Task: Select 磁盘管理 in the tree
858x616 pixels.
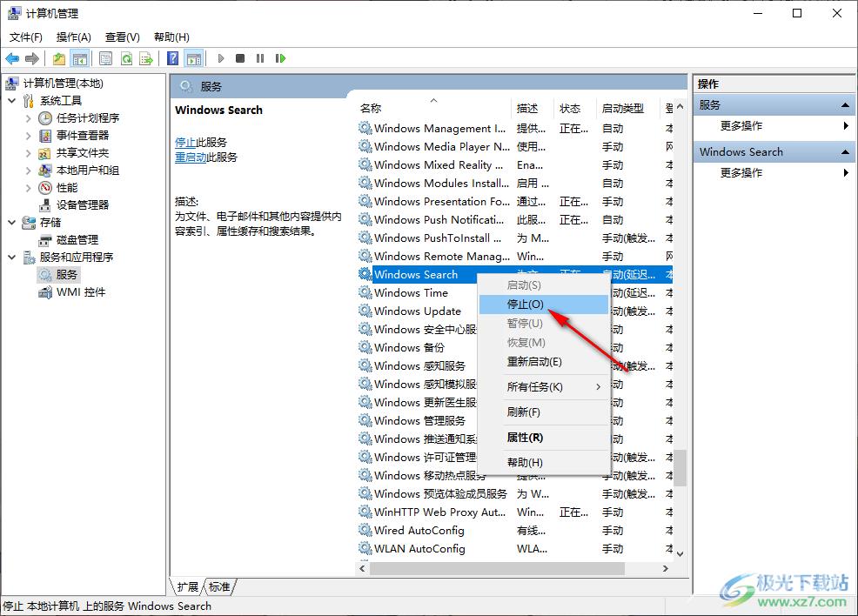Action: point(77,239)
